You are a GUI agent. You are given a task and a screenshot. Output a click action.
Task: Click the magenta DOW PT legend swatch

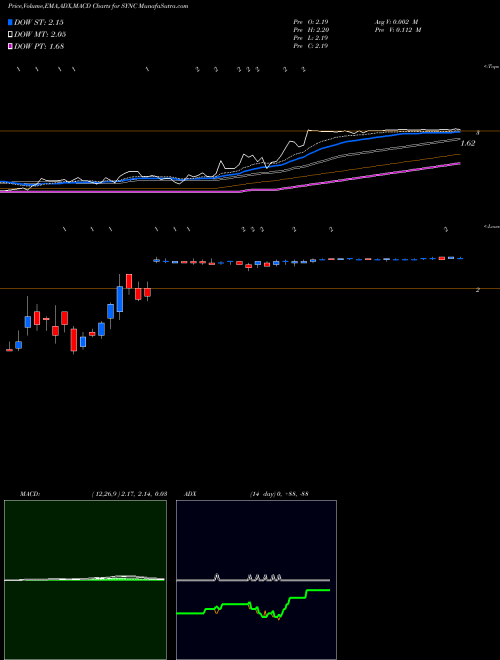pos(11,46)
